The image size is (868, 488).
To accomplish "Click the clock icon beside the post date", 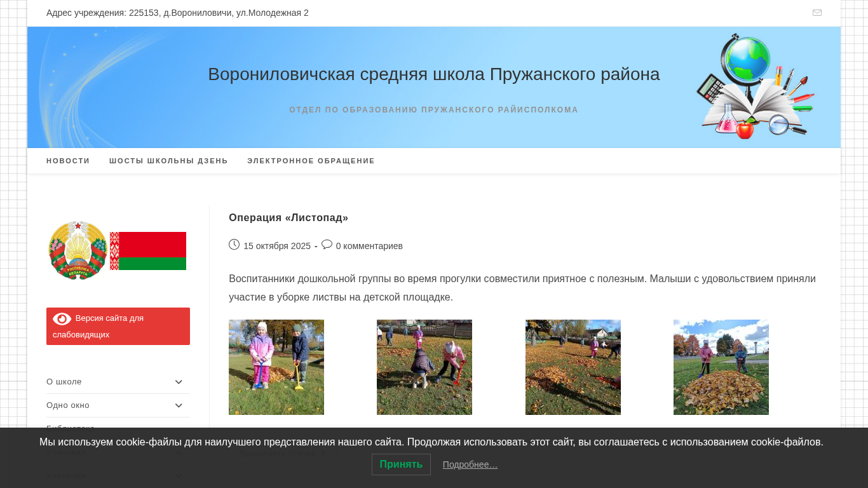I will click(234, 245).
